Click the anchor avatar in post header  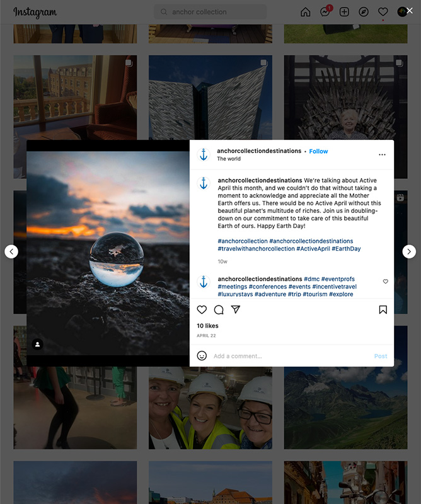tap(204, 154)
